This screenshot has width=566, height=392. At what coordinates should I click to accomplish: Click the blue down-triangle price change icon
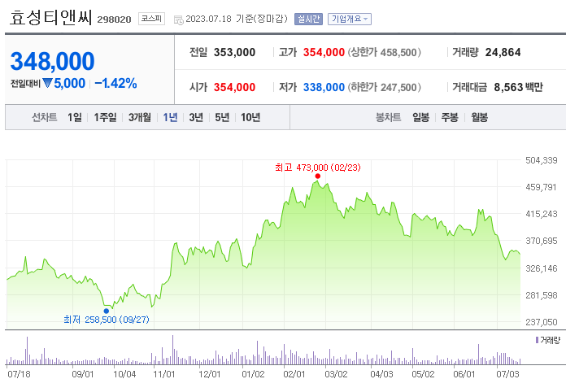[x=47, y=84]
